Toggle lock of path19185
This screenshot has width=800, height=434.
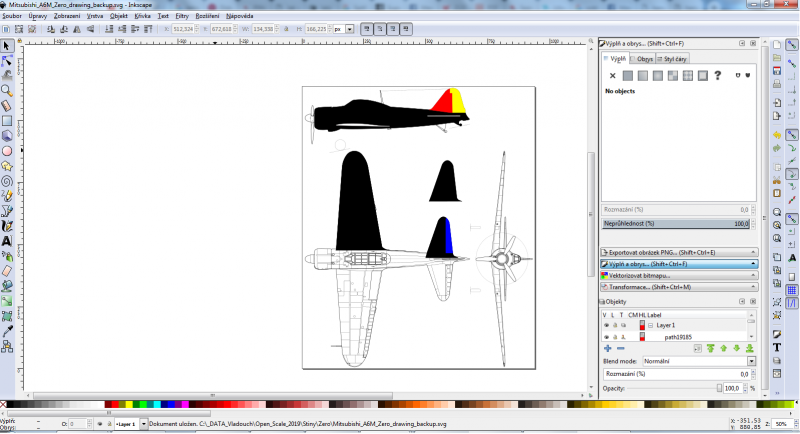(x=615, y=337)
